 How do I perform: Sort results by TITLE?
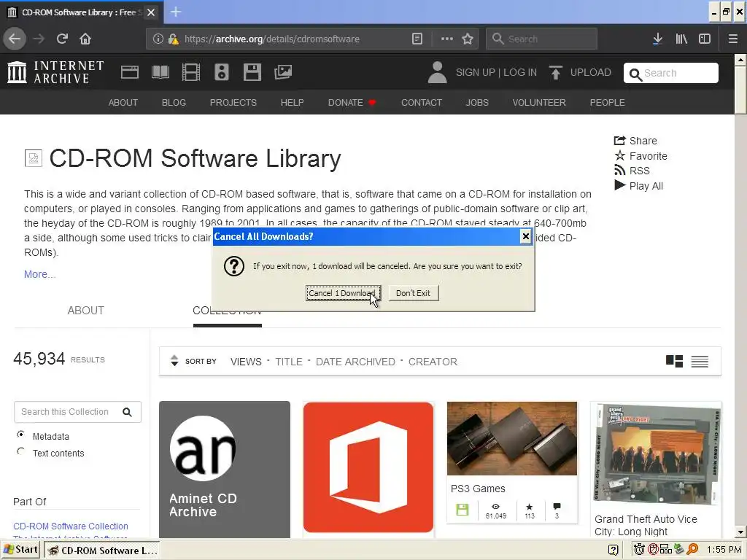(289, 362)
